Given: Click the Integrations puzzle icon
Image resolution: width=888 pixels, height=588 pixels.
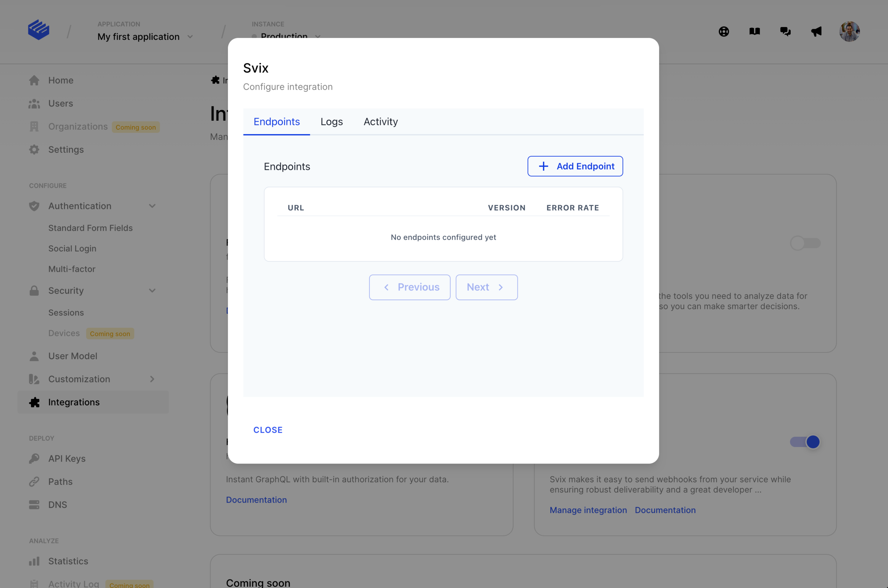Looking at the screenshot, I should pos(34,402).
